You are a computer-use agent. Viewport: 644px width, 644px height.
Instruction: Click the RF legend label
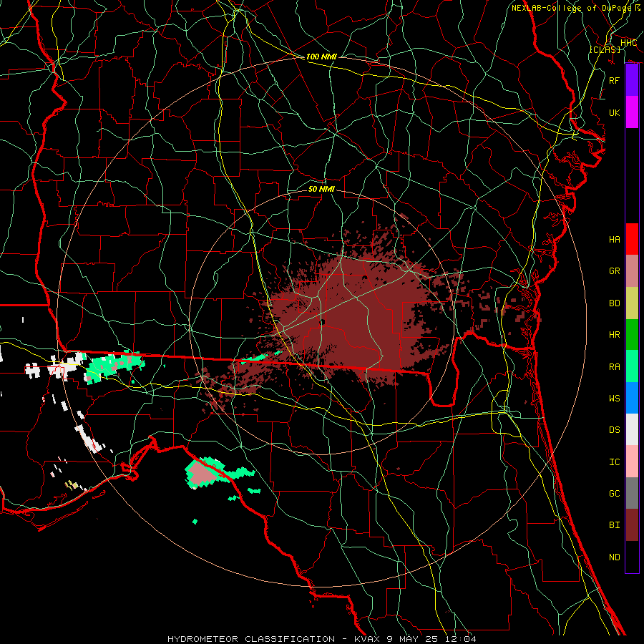(614, 80)
